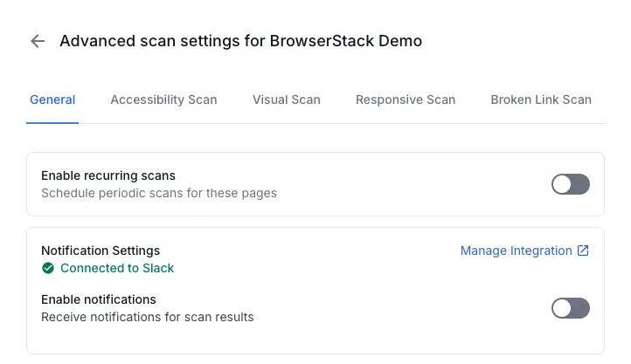The width and height of the screenshot is (631, 364).
Task: Click the 'Enable recurring scans' label
Action: (108, 175)
